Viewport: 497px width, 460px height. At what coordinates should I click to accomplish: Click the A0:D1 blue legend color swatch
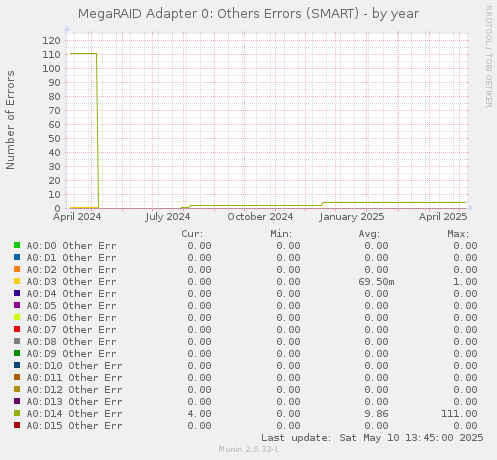coord(17,257)
